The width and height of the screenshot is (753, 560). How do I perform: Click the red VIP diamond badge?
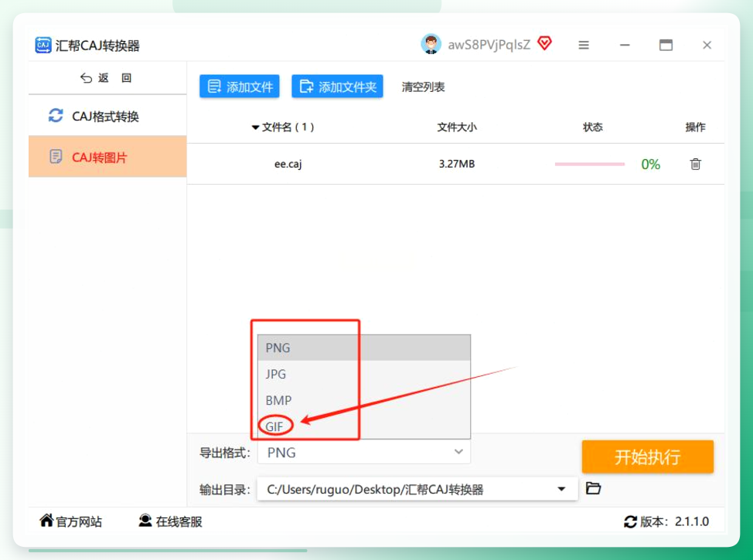pyautogui.click(x=544, y=44)
